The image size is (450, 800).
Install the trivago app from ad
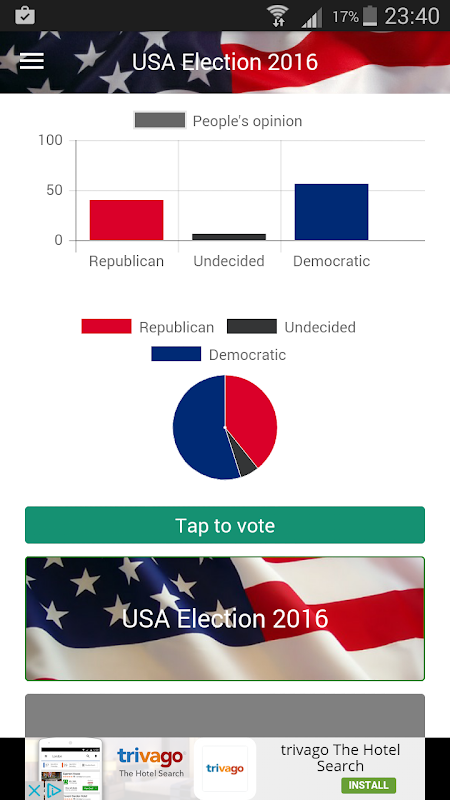click(x=368, y=785)
